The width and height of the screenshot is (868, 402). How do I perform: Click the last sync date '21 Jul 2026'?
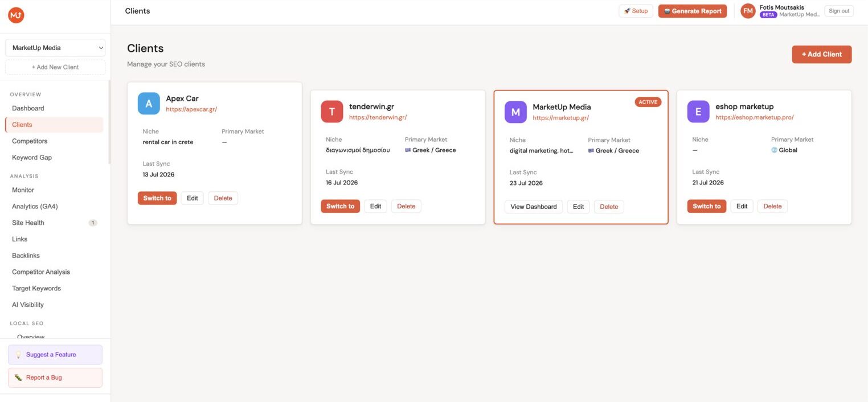(x=708, y=183)
